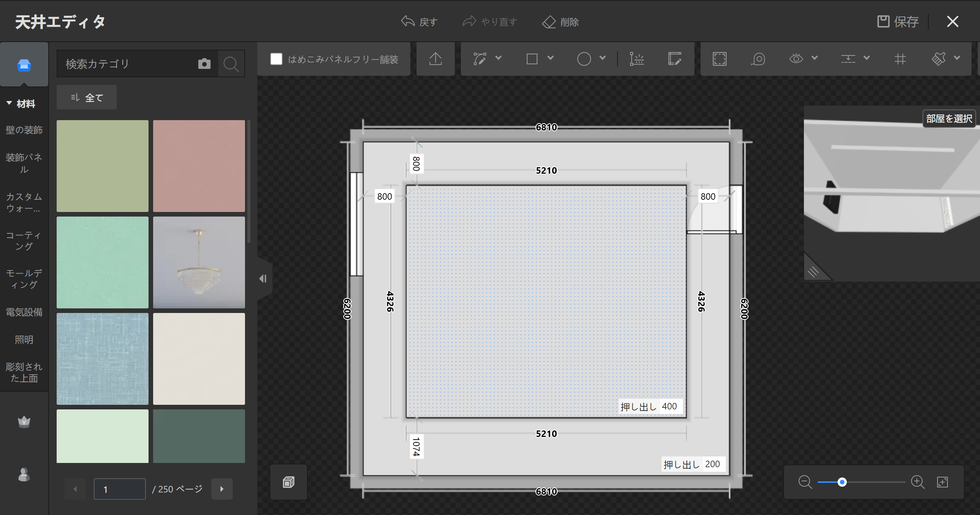980x515 pixels.
Task: Click the dimension guideline tool icon
Action: pyautogui.click(x=637, y=59)
